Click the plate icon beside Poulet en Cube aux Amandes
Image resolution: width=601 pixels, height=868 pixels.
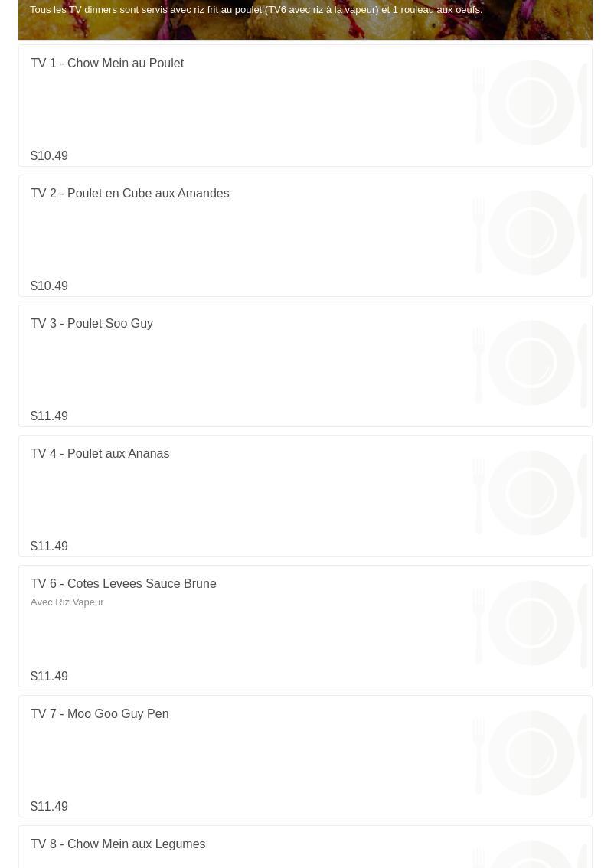point(531,233)
